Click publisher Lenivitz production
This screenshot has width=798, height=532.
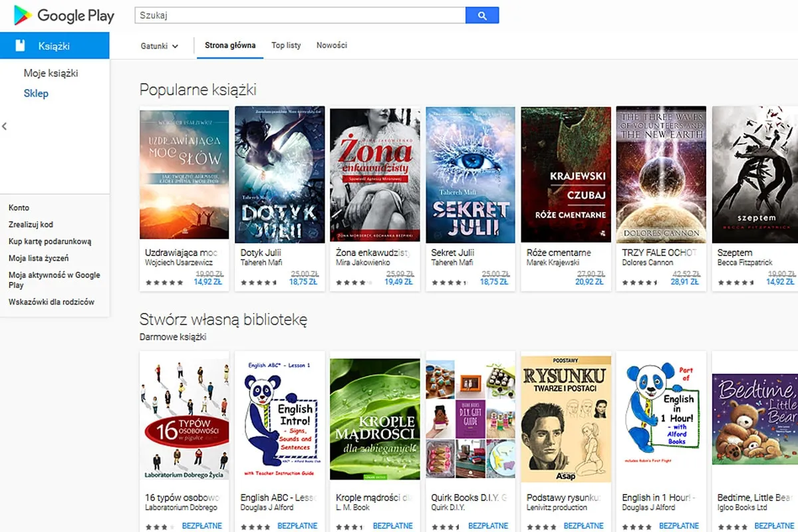(557, 507)
